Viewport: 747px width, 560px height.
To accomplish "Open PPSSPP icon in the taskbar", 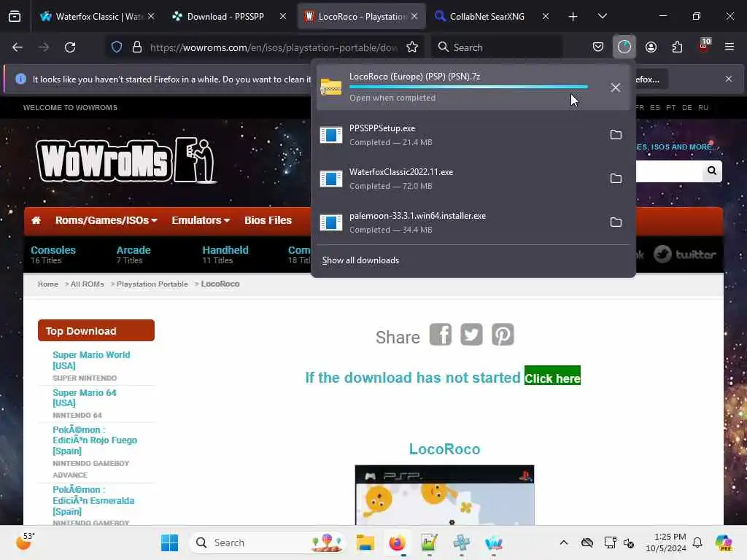I will pos(461,542).
